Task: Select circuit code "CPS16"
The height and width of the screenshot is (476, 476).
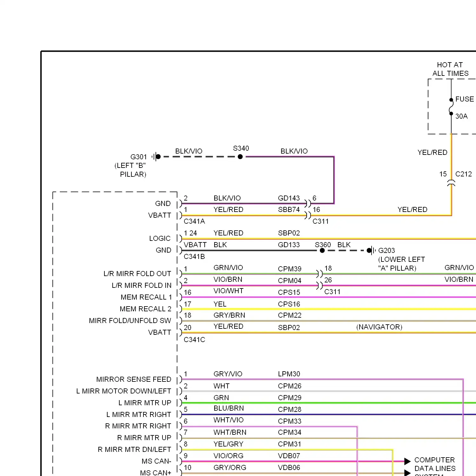Action: [289, 304]
